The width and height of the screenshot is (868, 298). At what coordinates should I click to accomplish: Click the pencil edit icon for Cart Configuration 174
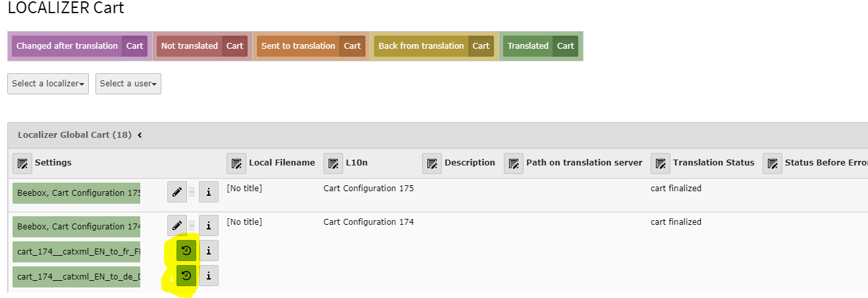(176, 225)
